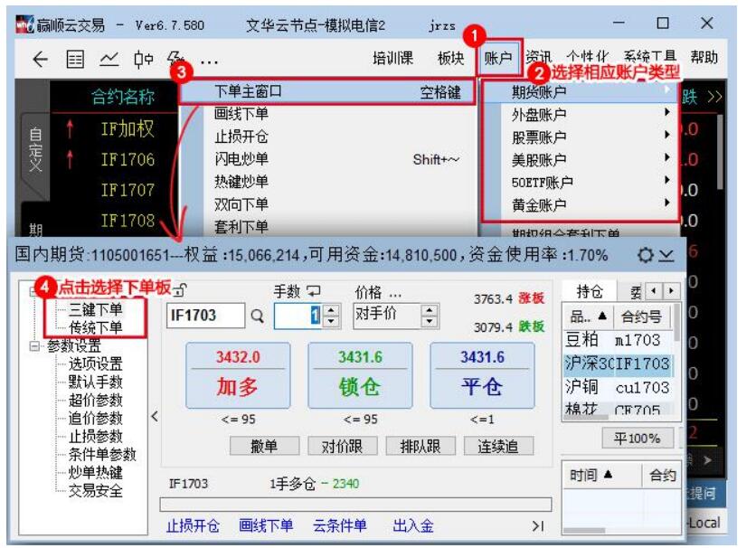Collapse the 参数设置 tree node
Screen dimensions: 756x548
34,346
